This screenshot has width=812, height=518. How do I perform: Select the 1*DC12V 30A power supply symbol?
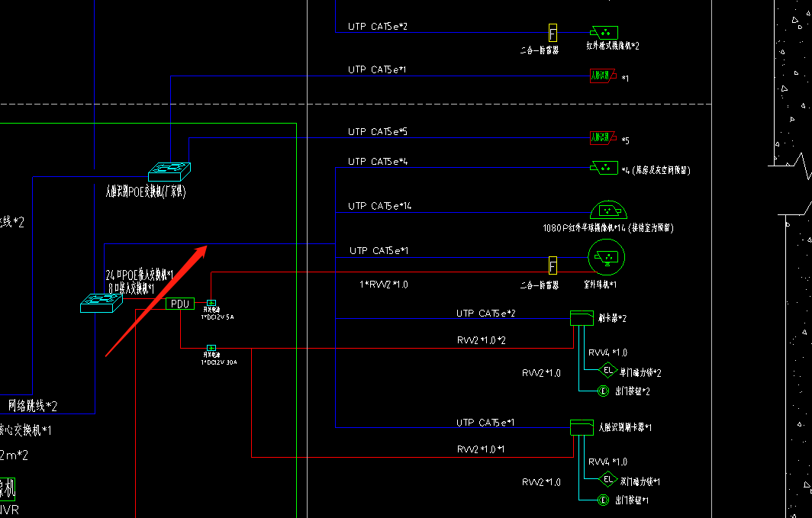211,348
